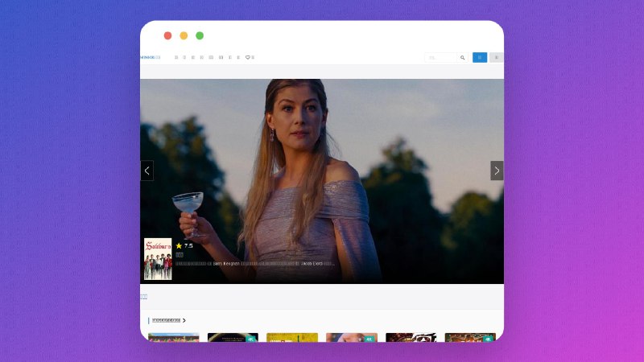The image size is (644, 362).
Task: Click the yellow star rating icon
Action: 179,246
